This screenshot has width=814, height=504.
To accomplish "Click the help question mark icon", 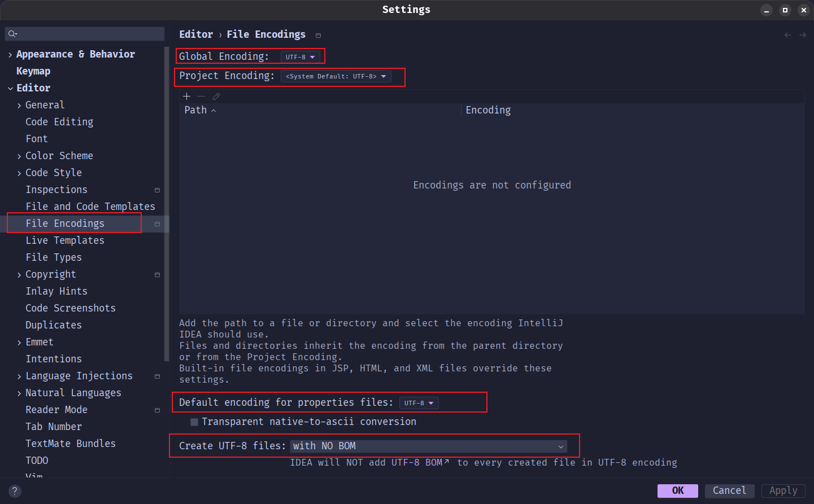I will point(15,491).
